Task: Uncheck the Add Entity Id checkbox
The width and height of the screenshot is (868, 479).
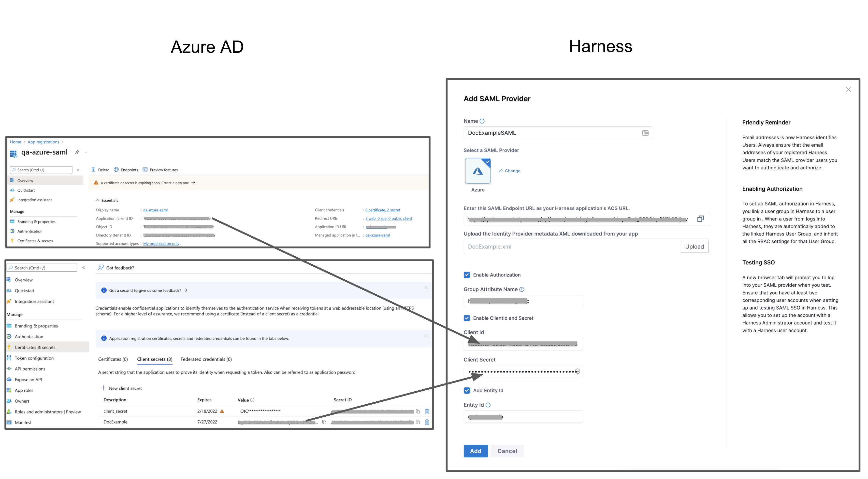Action: (x=467, y=390)
